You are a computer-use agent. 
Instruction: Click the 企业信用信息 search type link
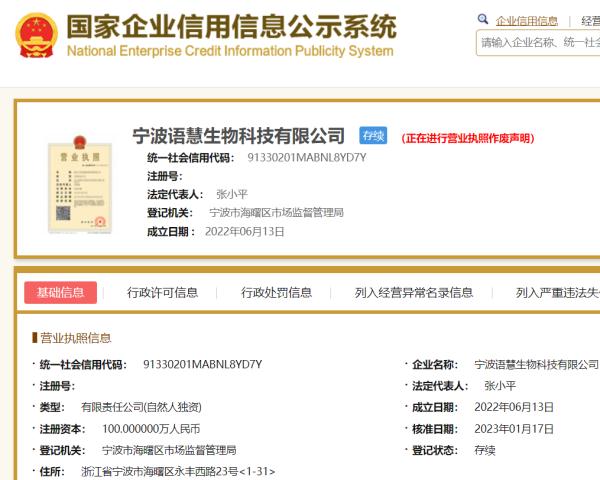[x=527, y=20]
